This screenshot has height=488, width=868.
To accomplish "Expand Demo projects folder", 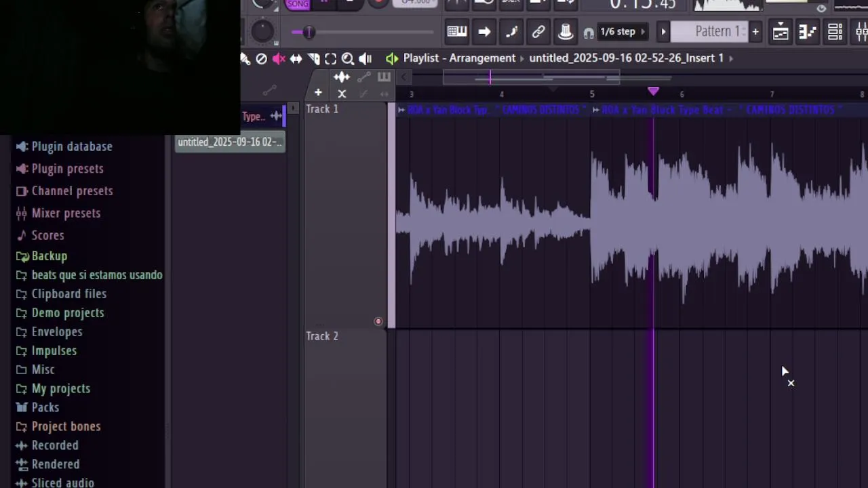I will click(68, 313).
